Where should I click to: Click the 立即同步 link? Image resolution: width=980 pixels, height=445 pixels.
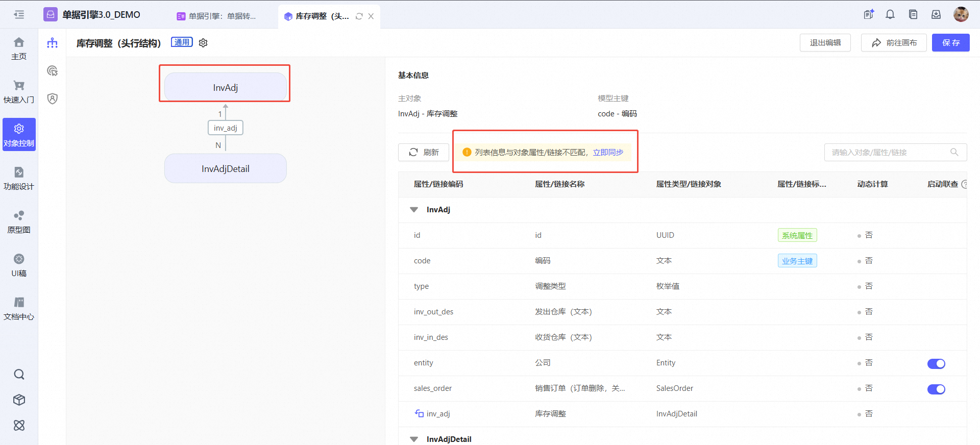click(608, 153)
